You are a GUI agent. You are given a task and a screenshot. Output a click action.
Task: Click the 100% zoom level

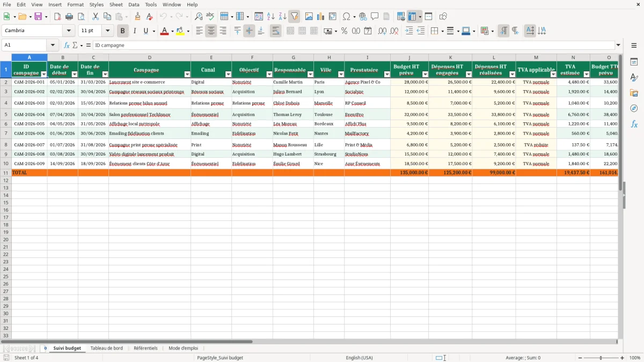coord(635,358)
